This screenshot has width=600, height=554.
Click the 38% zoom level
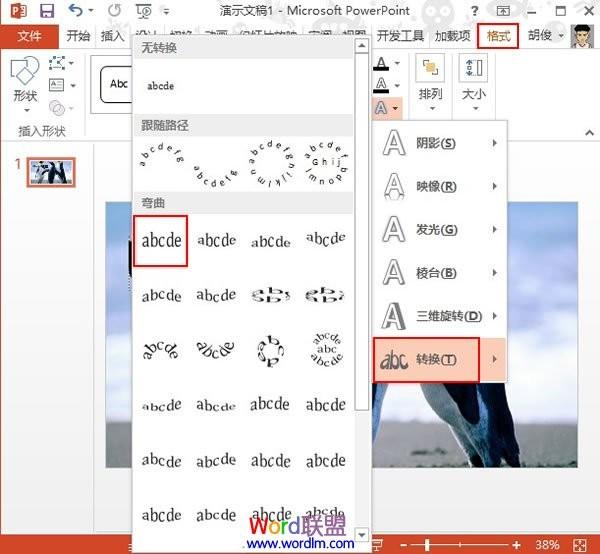(547, 544)
